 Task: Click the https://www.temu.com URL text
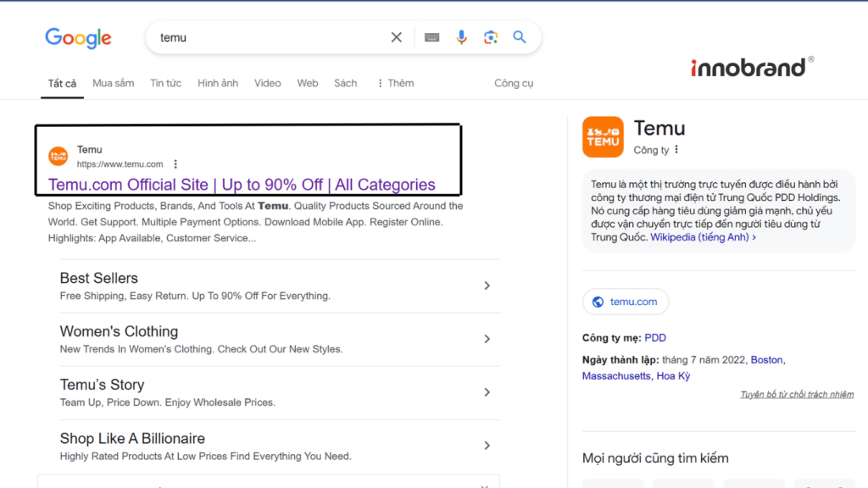120,164
